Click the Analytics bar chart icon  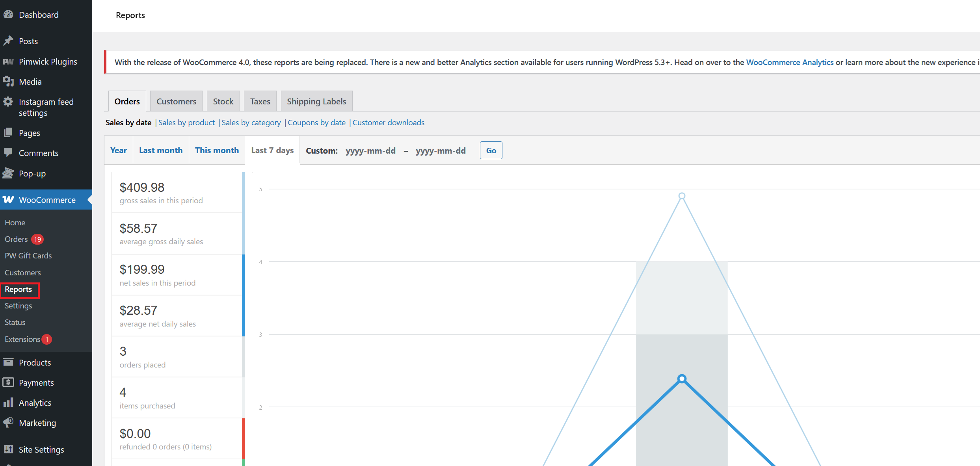[8, 403]
